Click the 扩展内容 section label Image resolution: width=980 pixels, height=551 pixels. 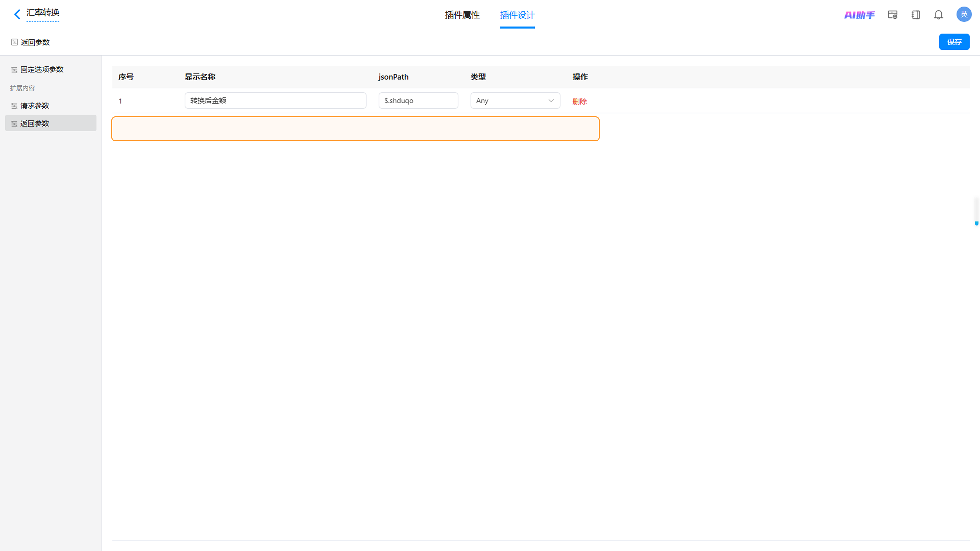[22, 88]
